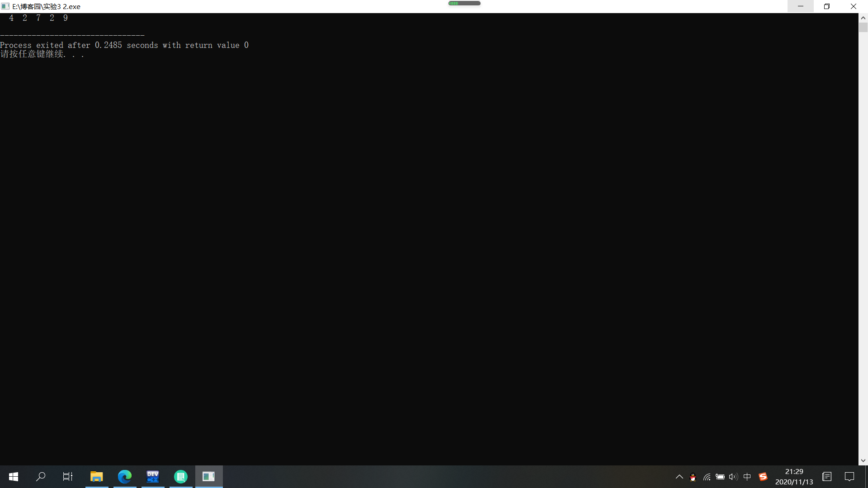868x488 pixels.
Task: Click battery status tray icon
Action: coord(720,477)
